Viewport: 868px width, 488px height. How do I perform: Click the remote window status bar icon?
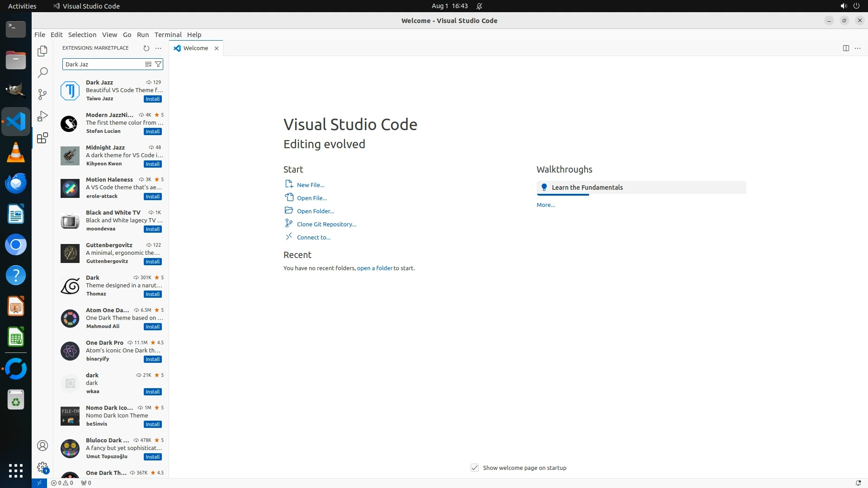click(39, 483)
